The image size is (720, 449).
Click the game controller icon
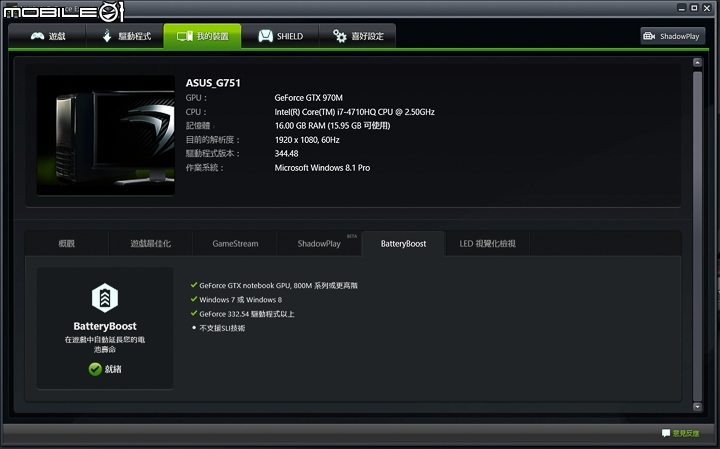(37, 36)
